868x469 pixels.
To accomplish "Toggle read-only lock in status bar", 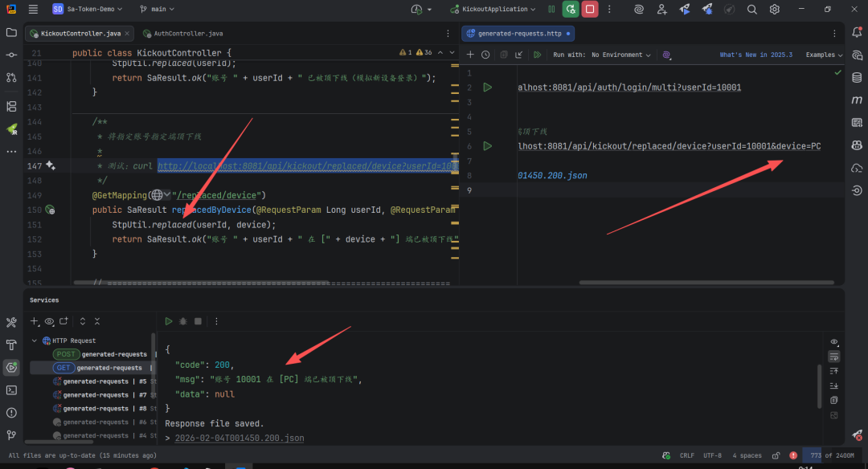I will 776,455.
